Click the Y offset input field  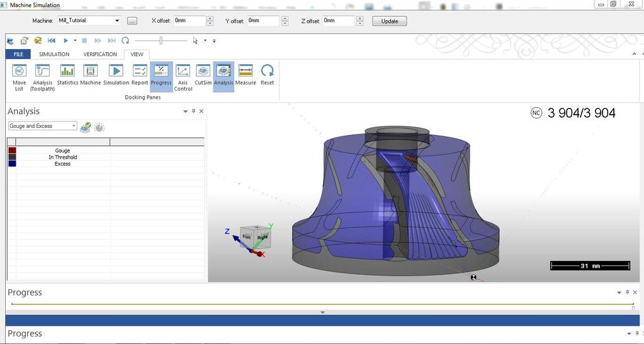[x=263, y=21]
